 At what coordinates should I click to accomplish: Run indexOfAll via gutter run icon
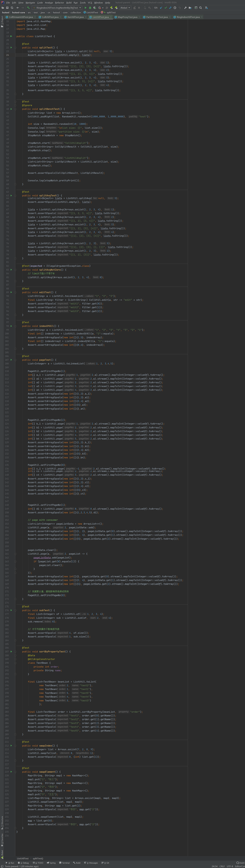(x=11, y=326)
